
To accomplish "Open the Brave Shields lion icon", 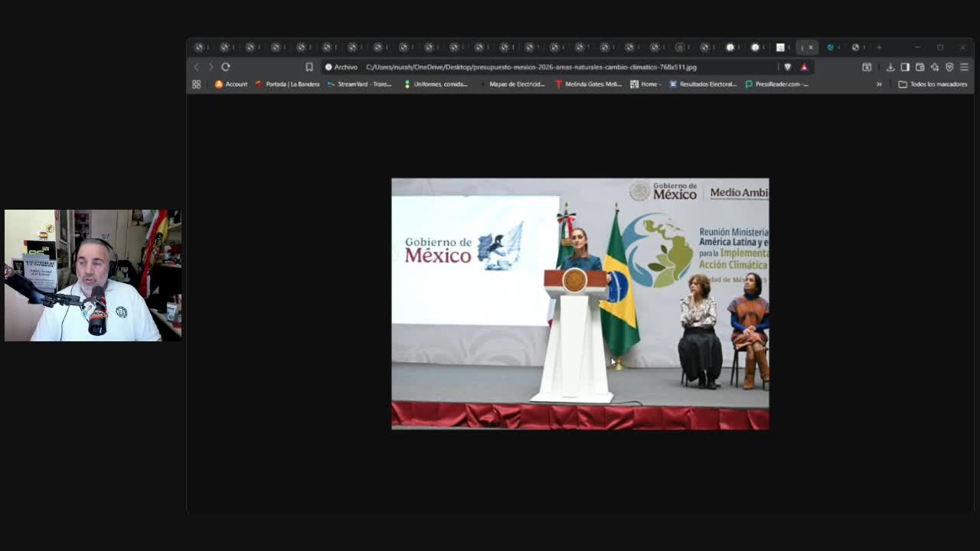I will point(787,67).
